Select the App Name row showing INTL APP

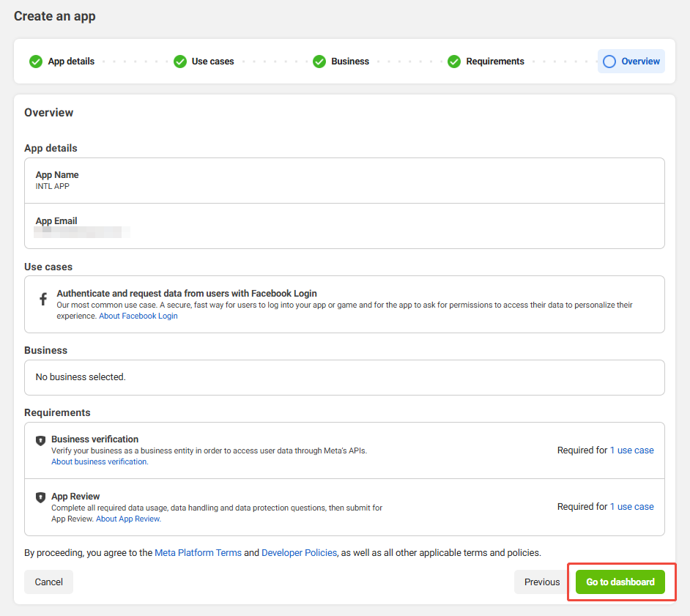pyautogui.click(x=344, y=180)
